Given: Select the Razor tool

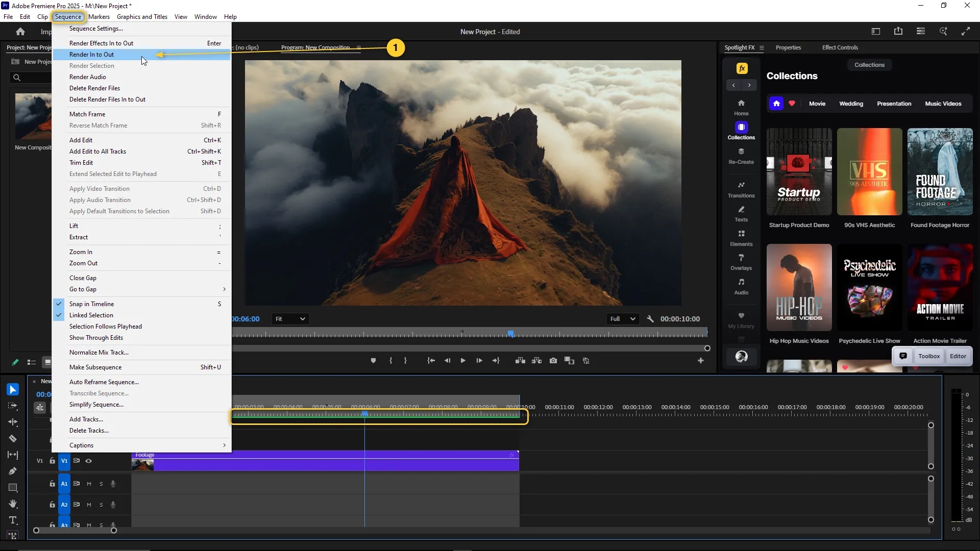Looking at the screenshot, I should point(13,439).
